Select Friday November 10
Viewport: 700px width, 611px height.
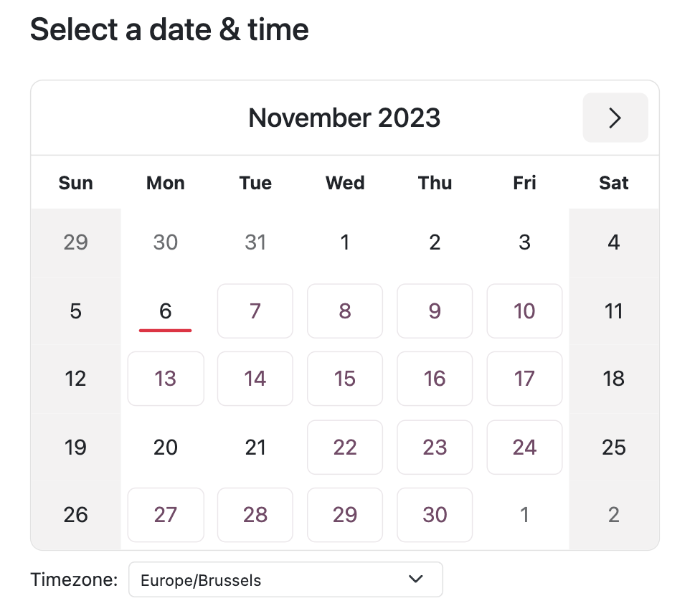(x=524, y=311)
